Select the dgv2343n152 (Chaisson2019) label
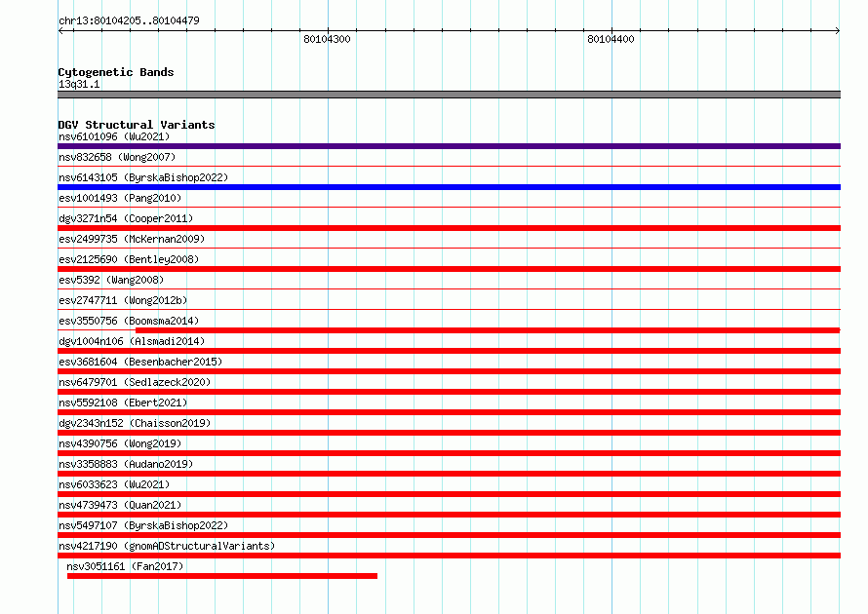Screen dimensions: 868x614 (x=135, y=423)
